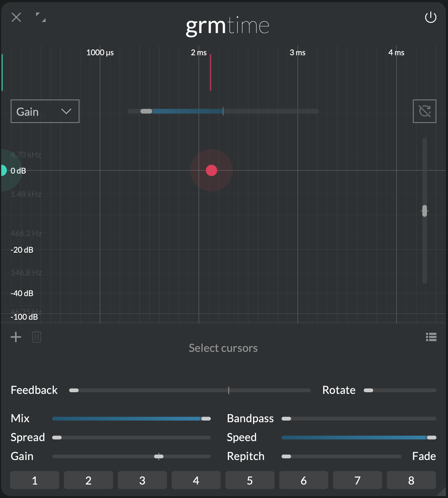Toggle the sync disabled icon button
This screenshot has height=498, width=448.
(x=424, y=111)
